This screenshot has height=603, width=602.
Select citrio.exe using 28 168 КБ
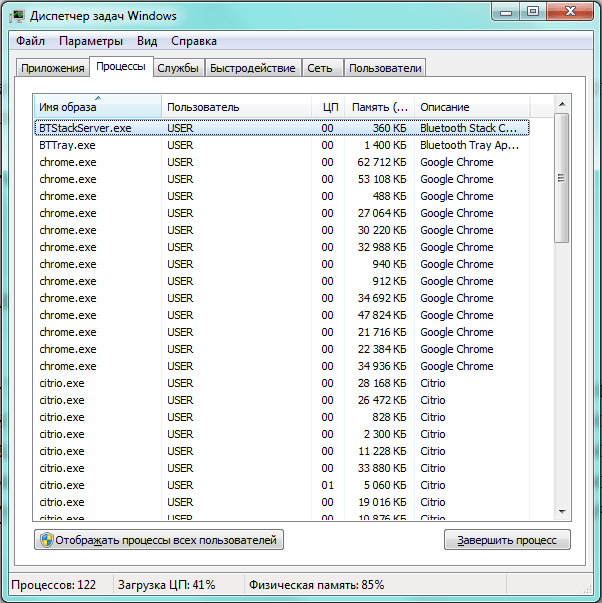(x=282, y=383)
